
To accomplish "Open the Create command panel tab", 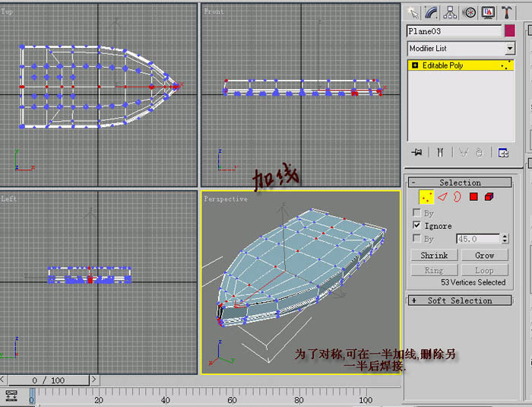I will tap(413, 13).
